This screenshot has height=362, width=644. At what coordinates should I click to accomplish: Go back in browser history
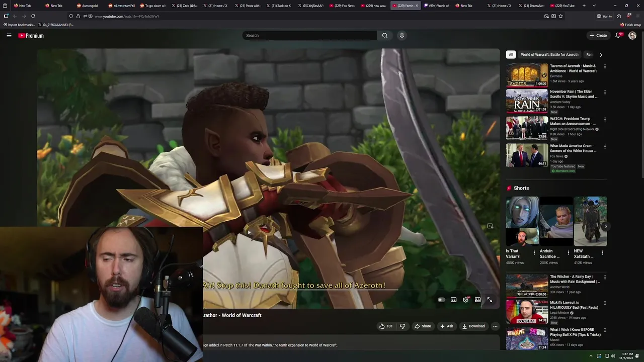coord(15,16)
